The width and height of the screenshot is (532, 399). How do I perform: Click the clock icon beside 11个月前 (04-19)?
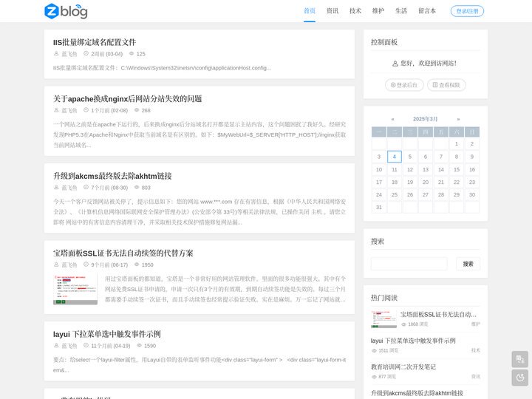[x=86, y=345]
